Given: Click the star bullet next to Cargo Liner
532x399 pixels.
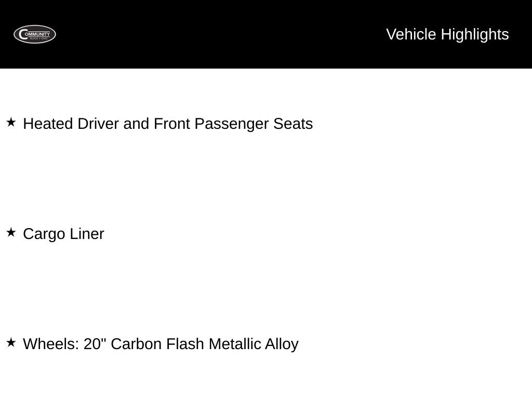Looking at the screenshot, I should tap(11, 232).
